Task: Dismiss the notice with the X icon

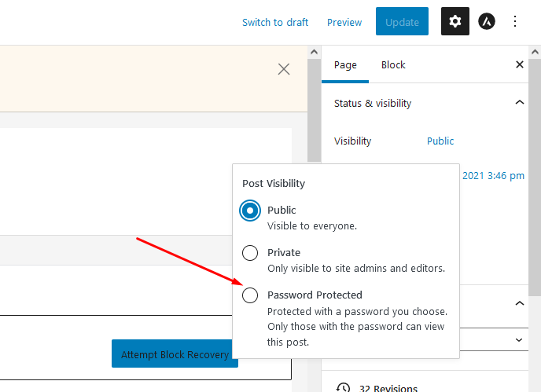Action: click(284, 69)
